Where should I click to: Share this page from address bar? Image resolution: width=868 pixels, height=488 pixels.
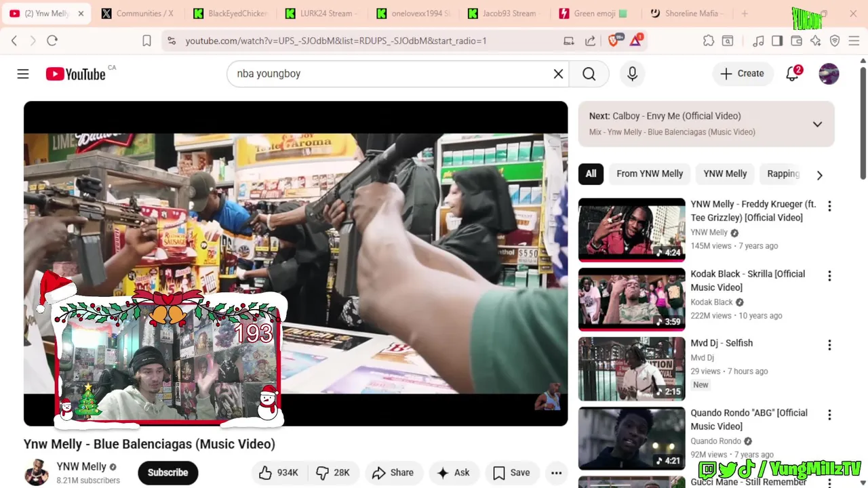[590, 41]
